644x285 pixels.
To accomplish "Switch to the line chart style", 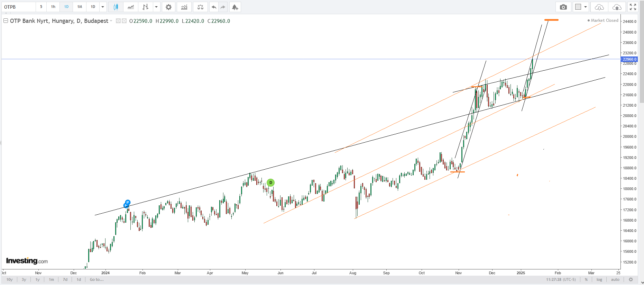I will pos(131,7).
